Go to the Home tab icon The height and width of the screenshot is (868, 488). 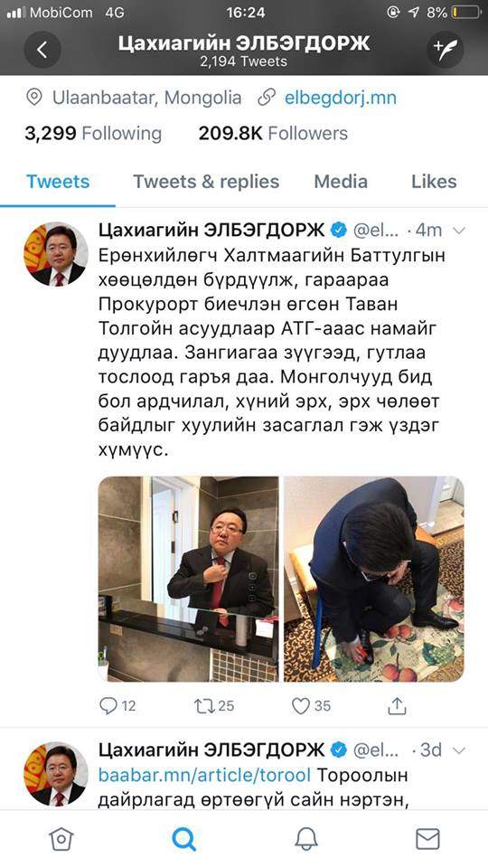[x=61, y=839]
